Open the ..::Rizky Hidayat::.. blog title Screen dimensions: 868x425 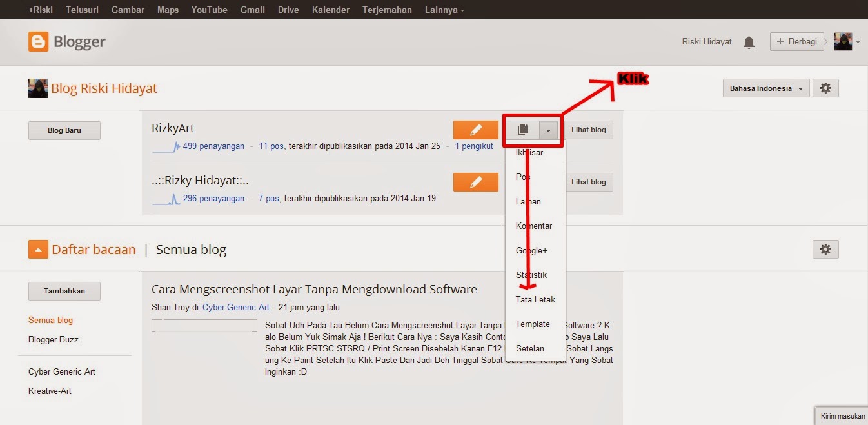click(200, 181)
